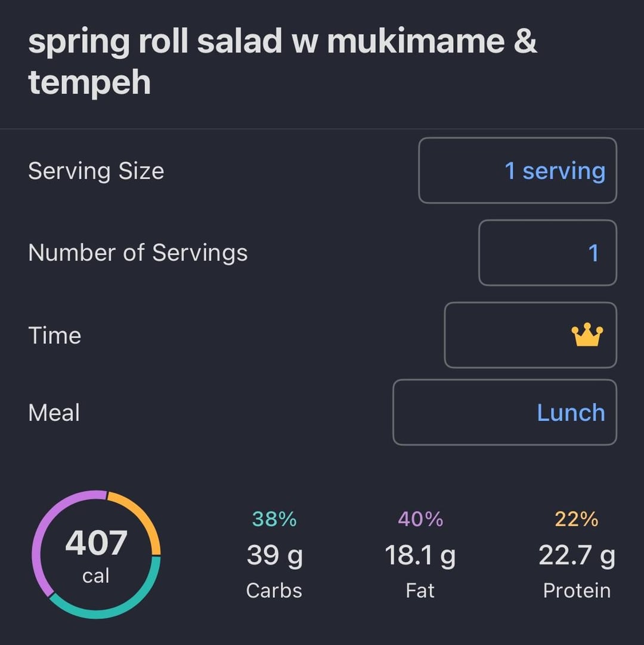
Task: Tap the 18.1 g fat value
Action: [420, 556]
